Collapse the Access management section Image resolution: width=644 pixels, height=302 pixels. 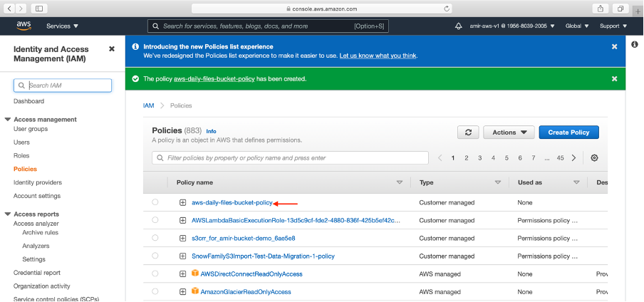pyautogui.click(x=8, y=120)
